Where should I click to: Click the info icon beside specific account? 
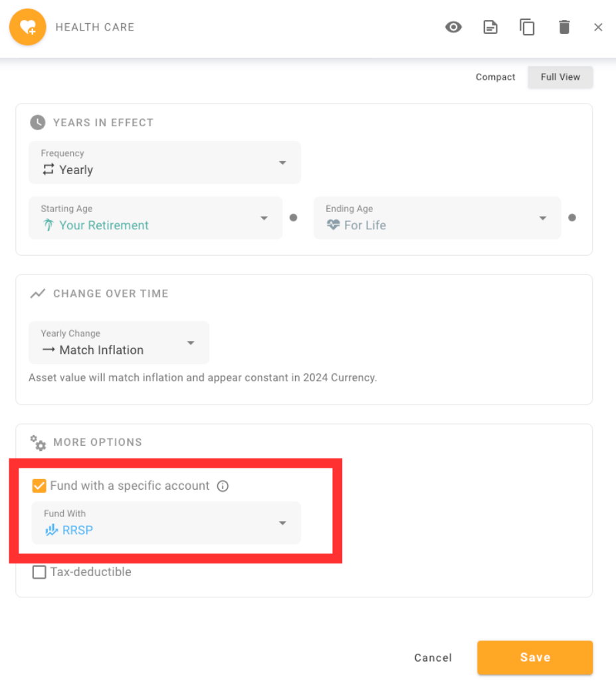point(223,486)
